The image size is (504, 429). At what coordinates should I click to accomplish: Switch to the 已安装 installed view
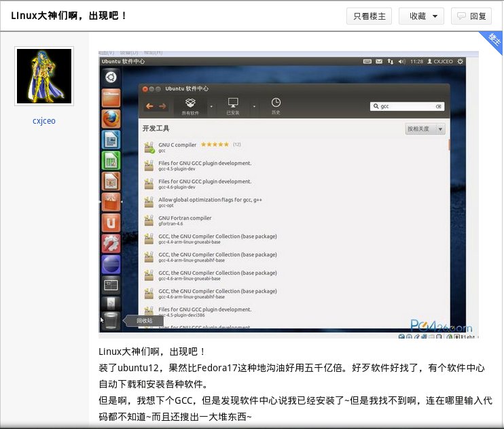(233, 106)
